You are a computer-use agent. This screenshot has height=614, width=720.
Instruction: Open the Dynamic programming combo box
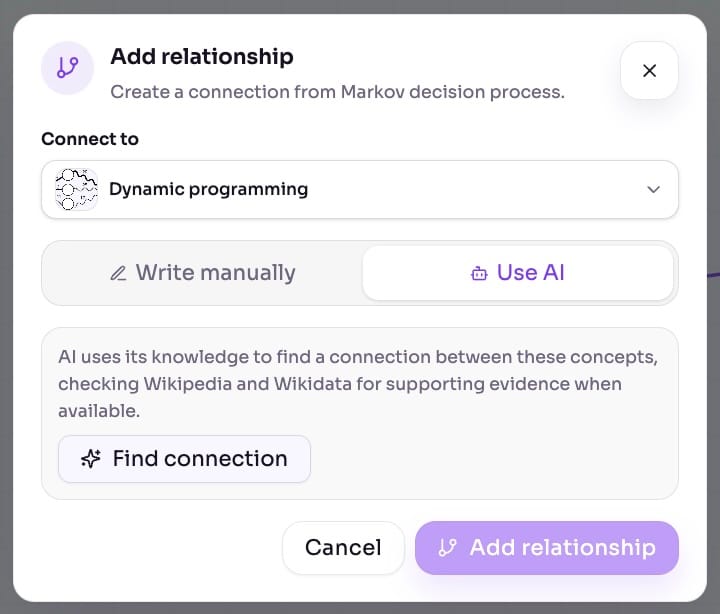click(x=360, y=189)
